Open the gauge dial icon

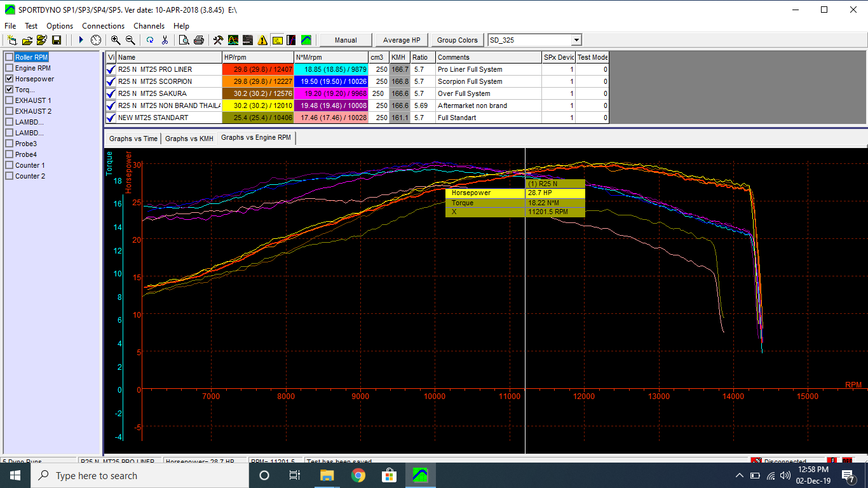pyautogui.click(x=96, y=40)
